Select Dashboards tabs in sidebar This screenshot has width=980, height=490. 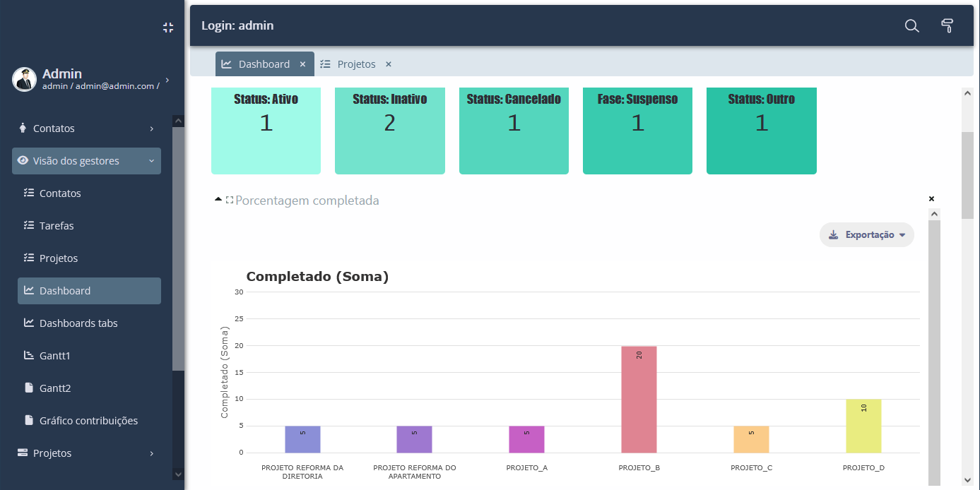[78, 323]
